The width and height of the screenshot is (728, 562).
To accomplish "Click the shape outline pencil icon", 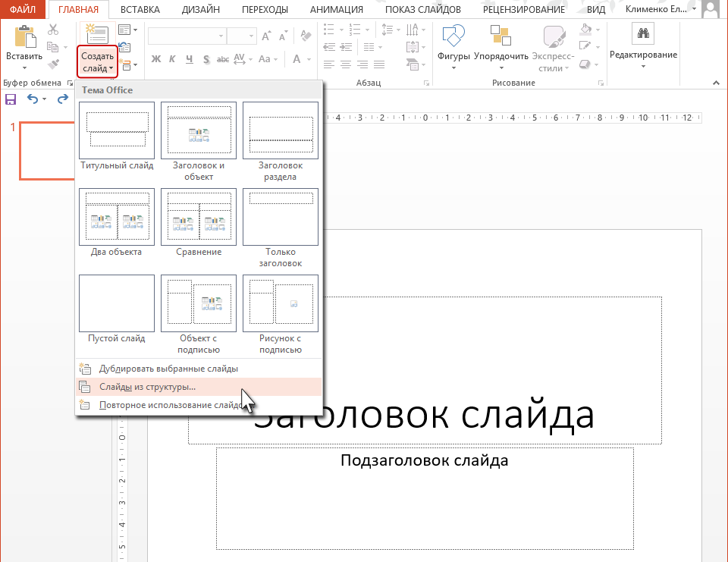I will [x=585, y=46].
